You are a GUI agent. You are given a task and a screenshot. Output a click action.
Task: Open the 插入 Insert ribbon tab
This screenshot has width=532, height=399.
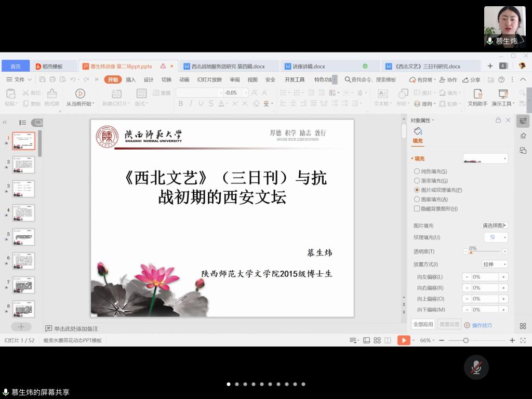click(x=130, y=79)
